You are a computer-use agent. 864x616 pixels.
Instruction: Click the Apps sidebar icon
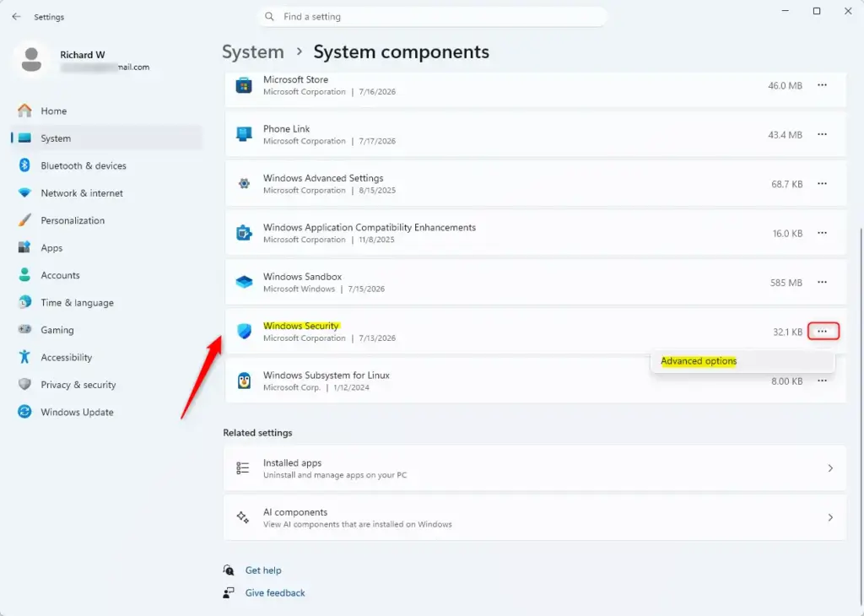(24, 247)
